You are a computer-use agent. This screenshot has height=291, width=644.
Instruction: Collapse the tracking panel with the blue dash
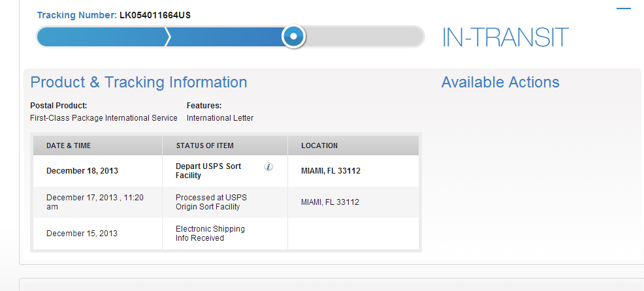624,8
